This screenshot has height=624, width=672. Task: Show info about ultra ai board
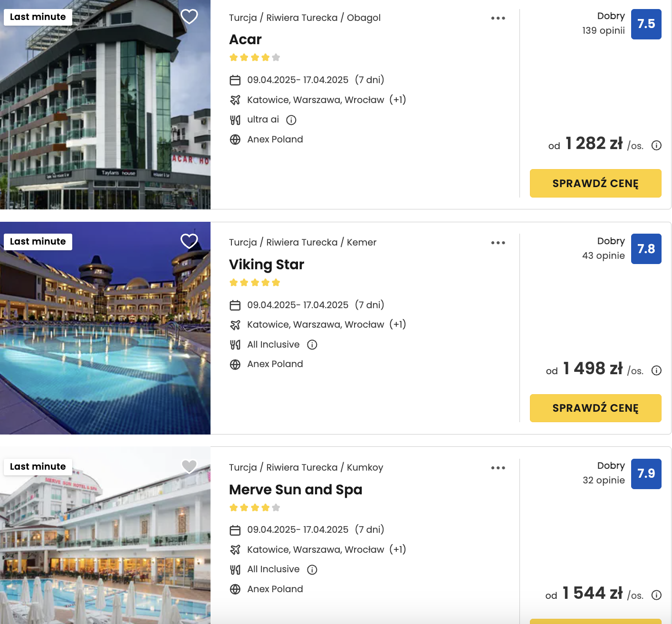291,120
